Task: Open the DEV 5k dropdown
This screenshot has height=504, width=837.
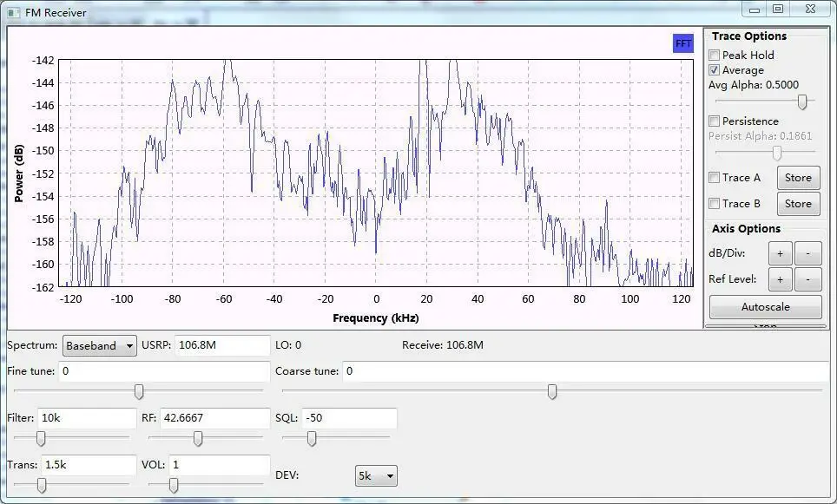Action: pyautogui.click(x=376, y=475)
